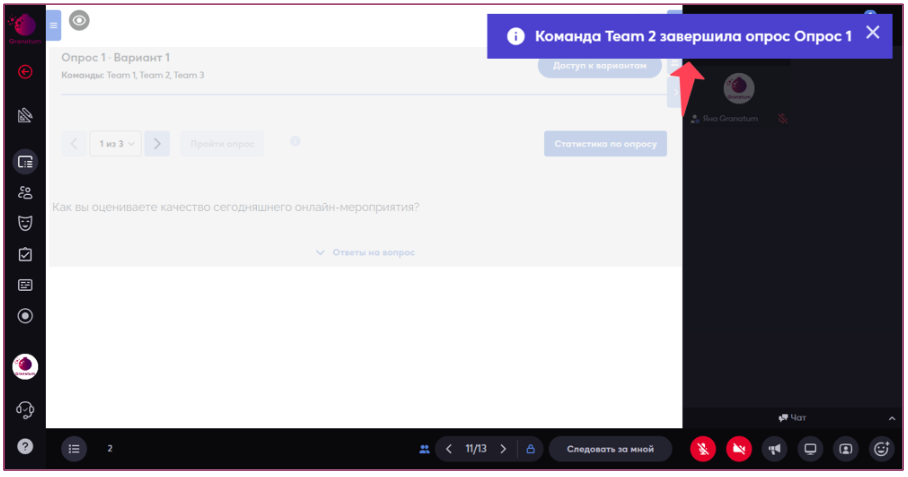Click the notification info icon
Image resolution: width=908 pixels, height=477 pixels.
pos(515,36)
